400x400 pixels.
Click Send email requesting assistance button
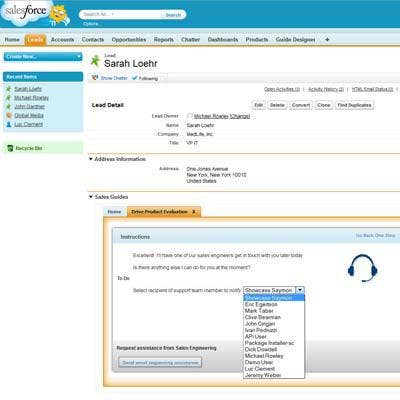(160, 362)
